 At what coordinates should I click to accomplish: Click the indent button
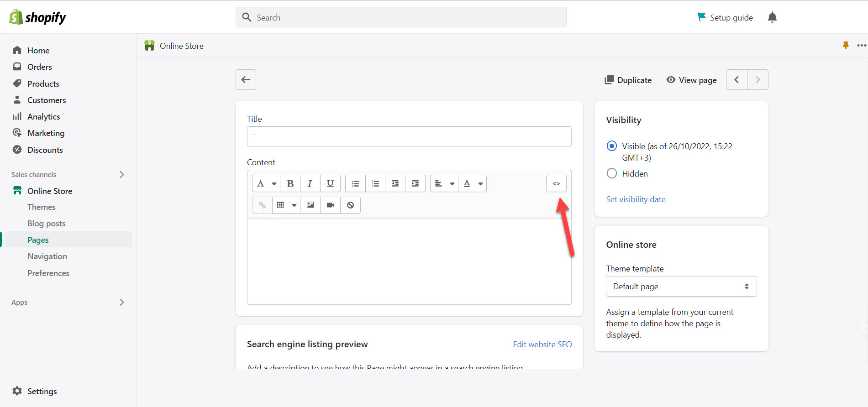pos(415,183)
